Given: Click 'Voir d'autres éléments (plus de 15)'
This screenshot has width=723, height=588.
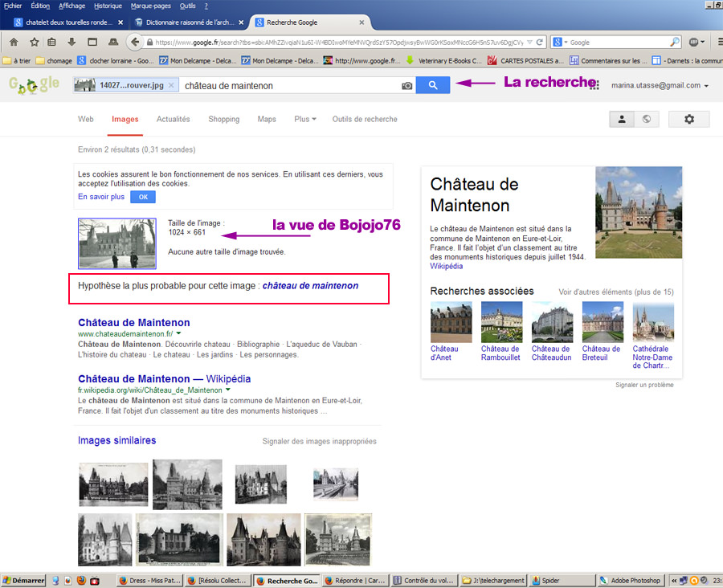Looking at the screenshot, I should tap(616, 292).
